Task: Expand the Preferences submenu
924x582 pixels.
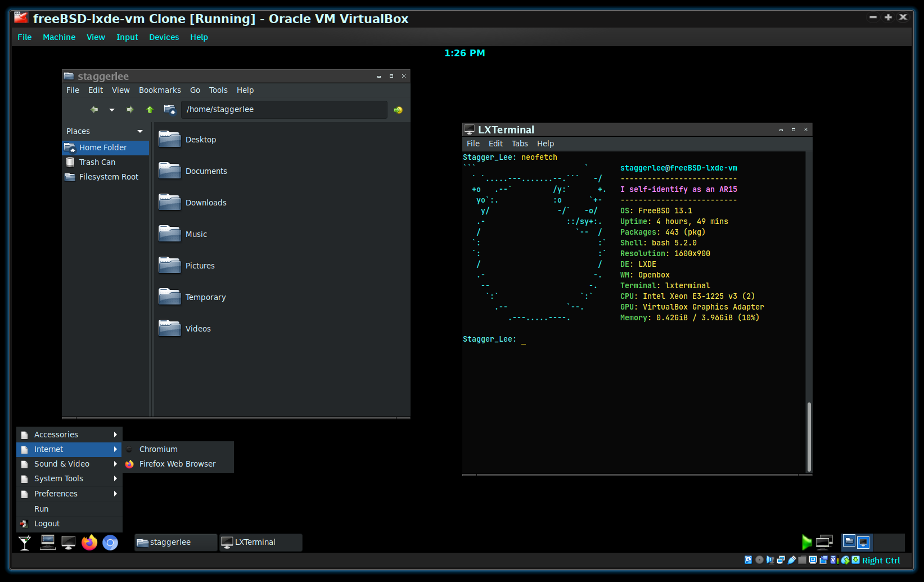Action: 70,494
